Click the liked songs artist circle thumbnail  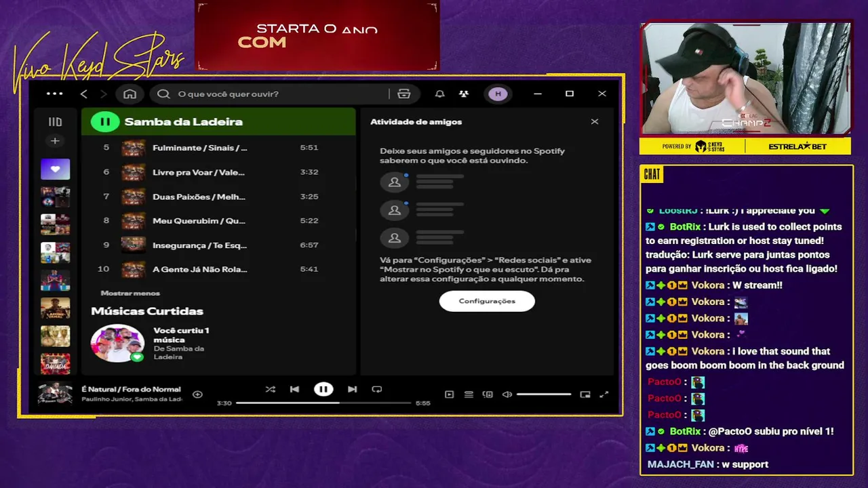point(118,344)
